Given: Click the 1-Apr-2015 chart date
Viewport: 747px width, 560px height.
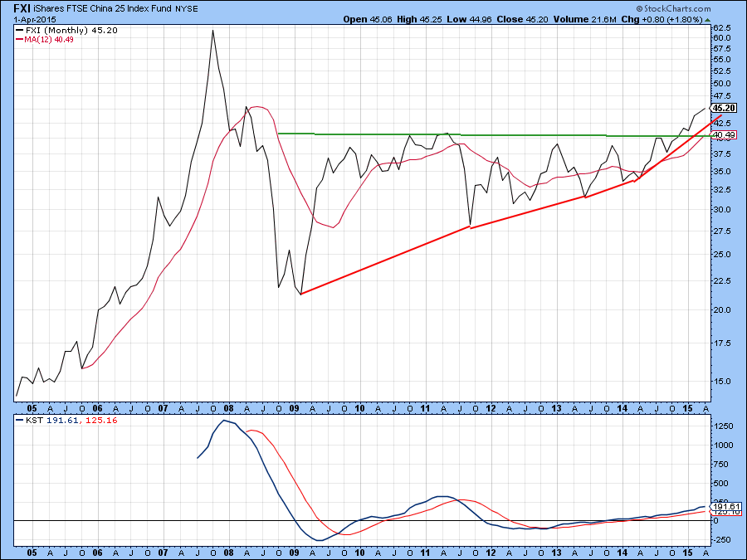Looking at the screenshot, I should pyautogui.click(x=35, y=20).
